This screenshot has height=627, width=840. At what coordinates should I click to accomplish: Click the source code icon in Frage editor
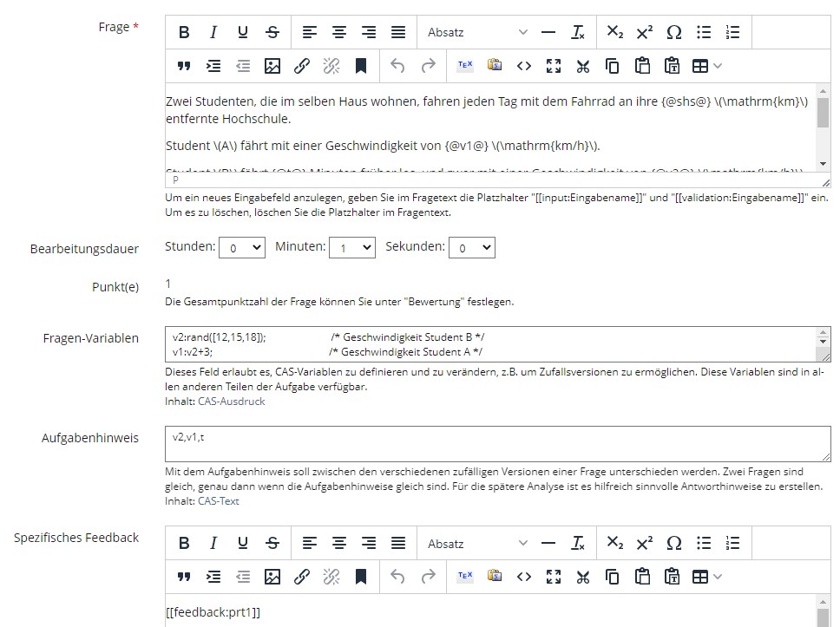523,65
